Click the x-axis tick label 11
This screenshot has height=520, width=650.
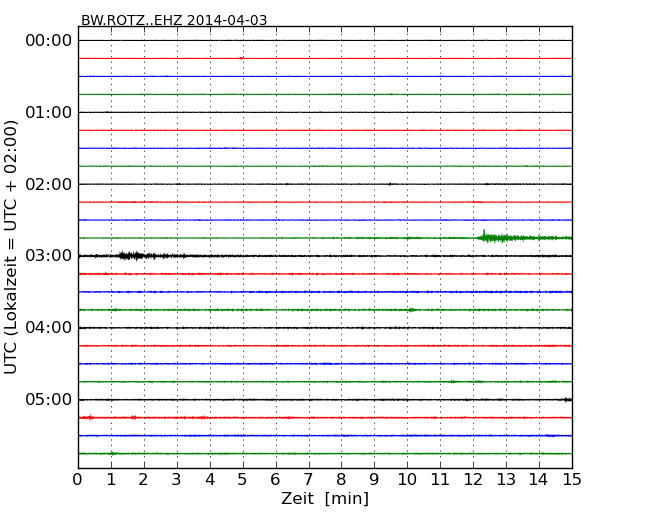click(x=440, y=480)
